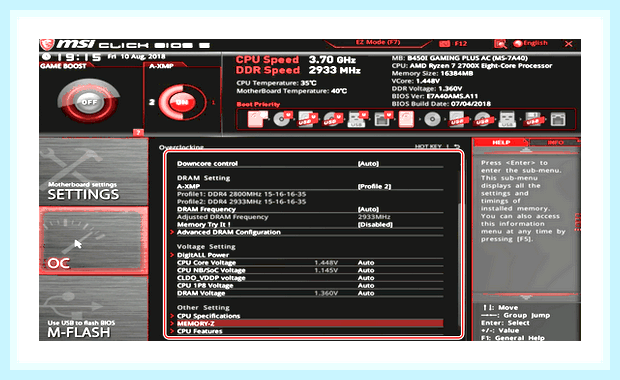620x380 pixels.
Task: Edit CPU Core Voltage Auto field
Action: (366, 263)
